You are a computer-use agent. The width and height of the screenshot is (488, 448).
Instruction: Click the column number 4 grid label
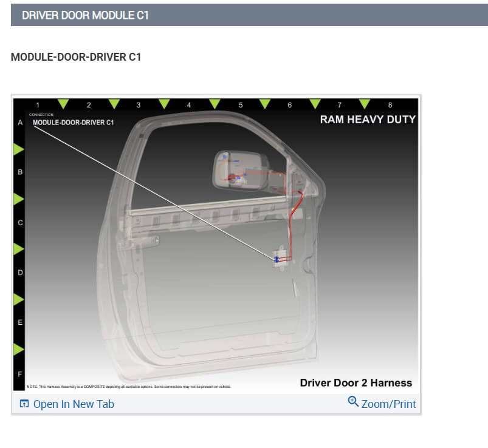click(189, 104)
